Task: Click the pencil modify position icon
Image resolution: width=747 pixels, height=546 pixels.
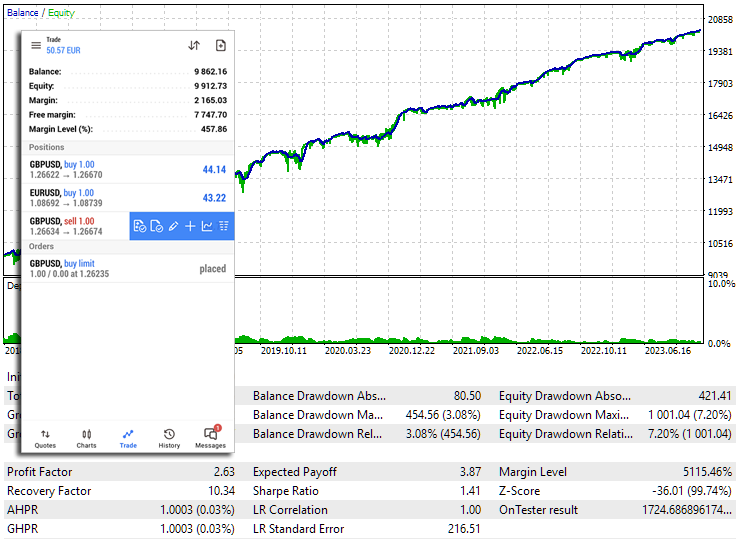Action: pyautogui.click(x=173, y=227)
